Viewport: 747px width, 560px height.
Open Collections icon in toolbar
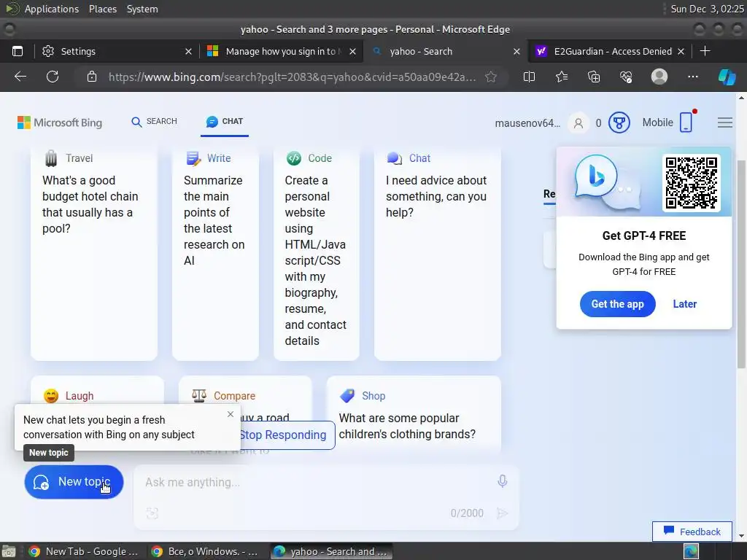(594, 77)
